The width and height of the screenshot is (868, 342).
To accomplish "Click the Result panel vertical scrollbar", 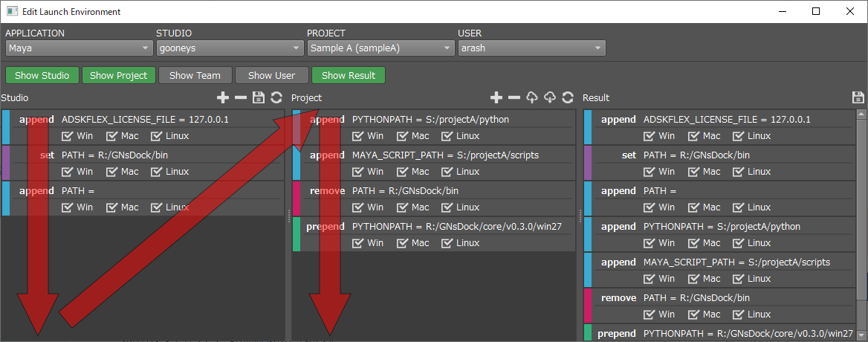I will (x=861, y=223).
